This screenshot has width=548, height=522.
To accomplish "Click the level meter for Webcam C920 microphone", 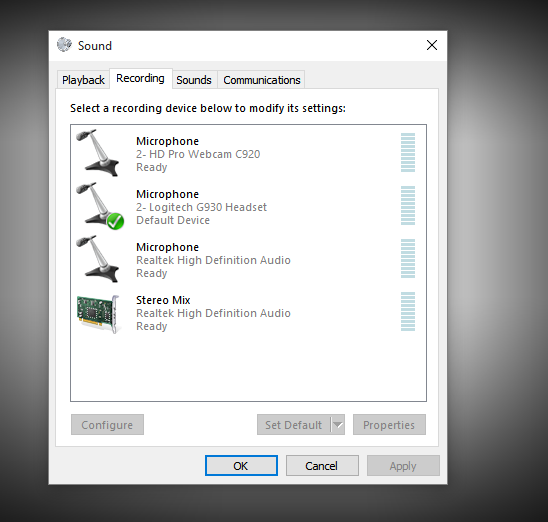I will [x=408, y=153].
